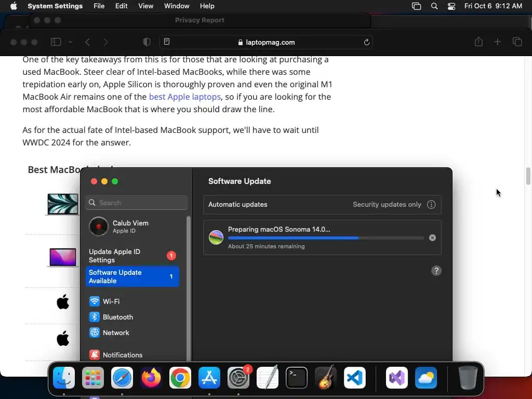Screen dimensions: 532x399
Task: Open Trash from the Dock
Action: (x=468, y=378)
